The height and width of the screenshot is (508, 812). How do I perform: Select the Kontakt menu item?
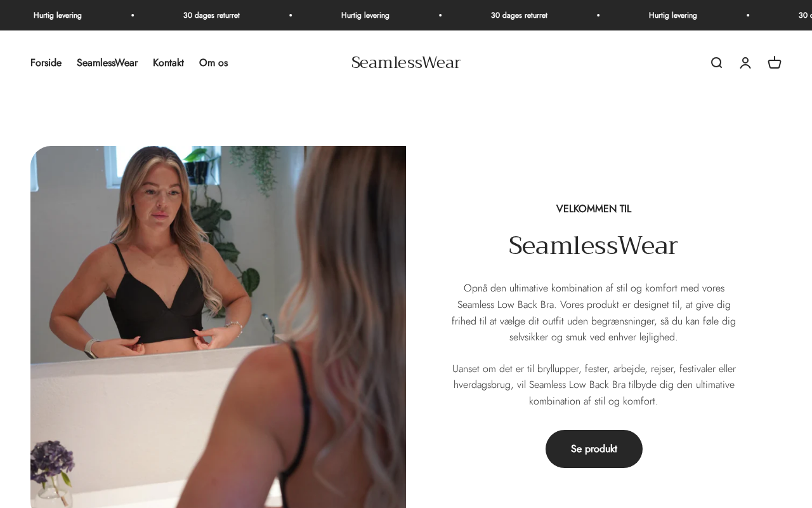[x=168, y=63]
